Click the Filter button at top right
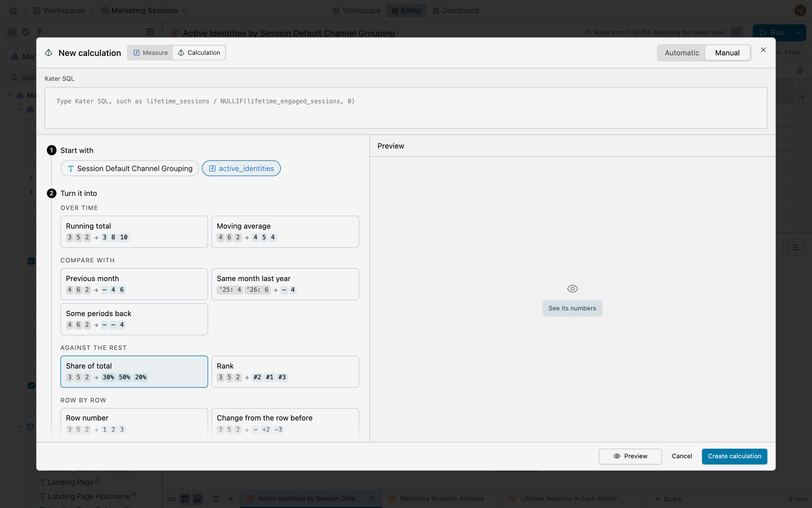The width and height of the screenshot is (812, 508). click(788, 53)
